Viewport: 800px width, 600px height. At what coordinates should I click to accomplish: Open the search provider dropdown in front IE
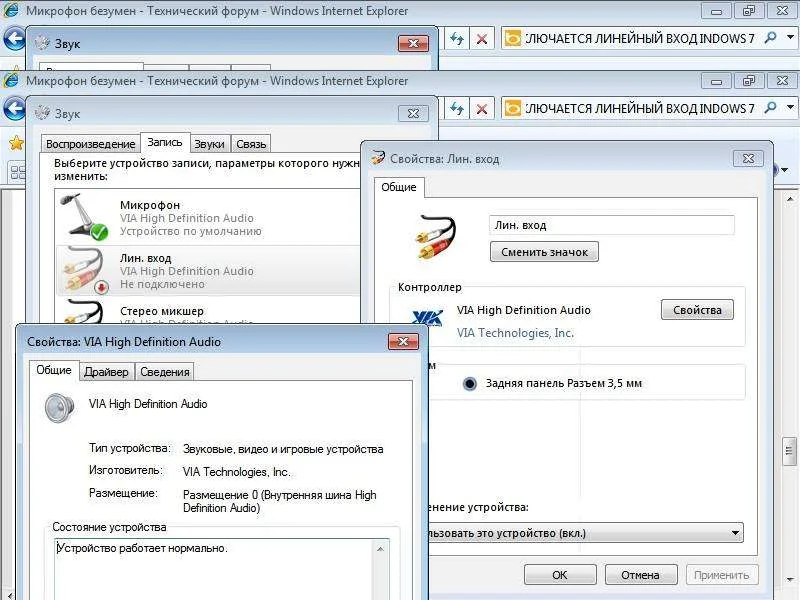pyautogui.click(x=790, y=108)
